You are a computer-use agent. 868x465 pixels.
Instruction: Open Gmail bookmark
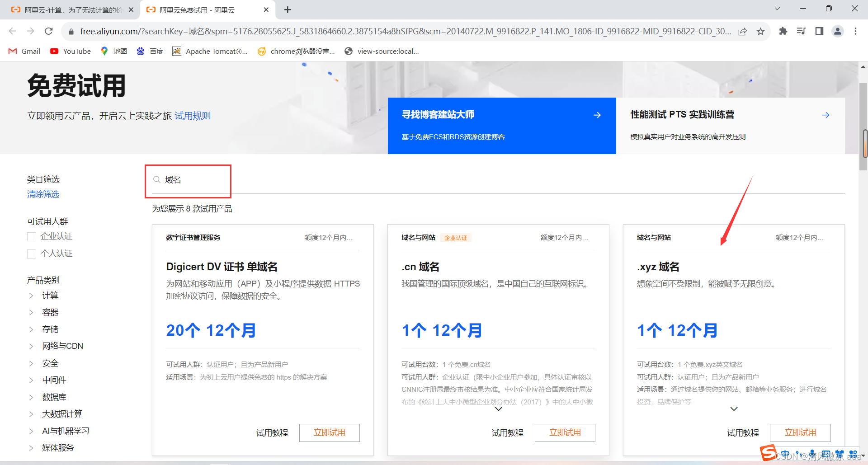click(24, 51)
